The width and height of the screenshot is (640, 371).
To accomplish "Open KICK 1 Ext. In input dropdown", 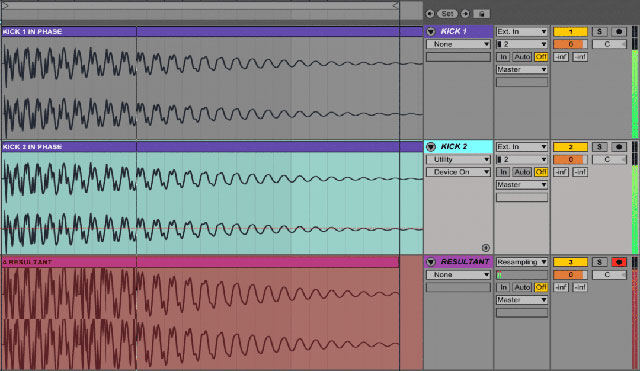I will 522,31.
